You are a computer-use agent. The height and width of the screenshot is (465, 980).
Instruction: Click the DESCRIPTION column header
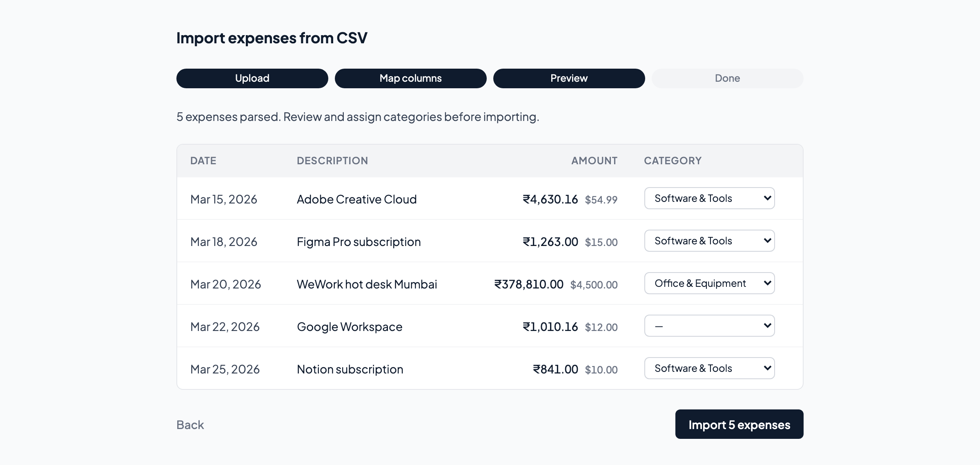(332, 161)
